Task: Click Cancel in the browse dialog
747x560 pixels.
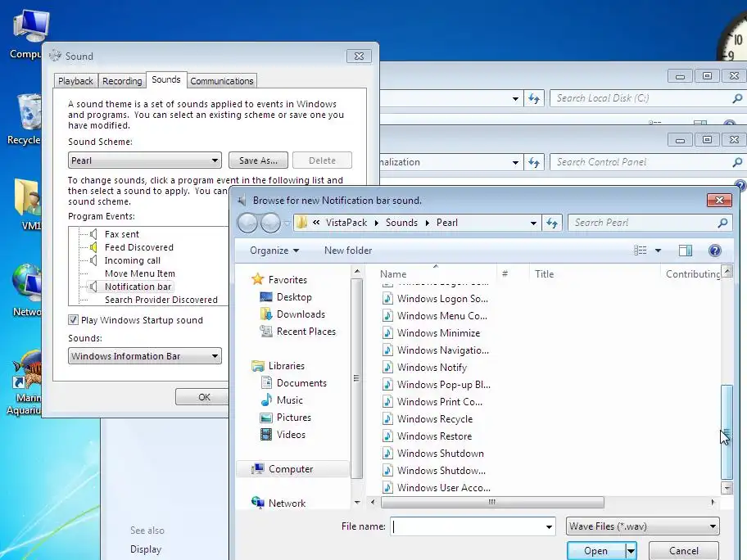Action: (684, 551)
